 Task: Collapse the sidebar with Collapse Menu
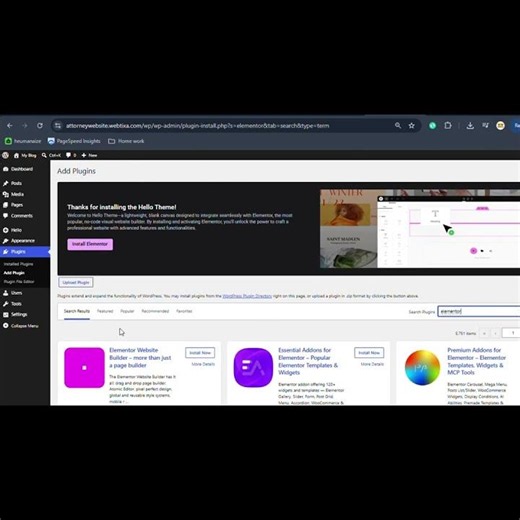click(21, 326)
